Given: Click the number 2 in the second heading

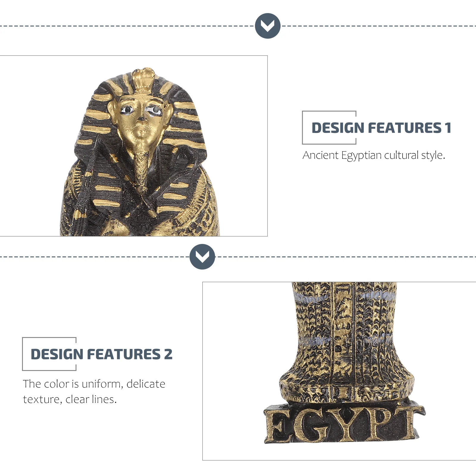Looking at the screenshot, I should (168, 354).
